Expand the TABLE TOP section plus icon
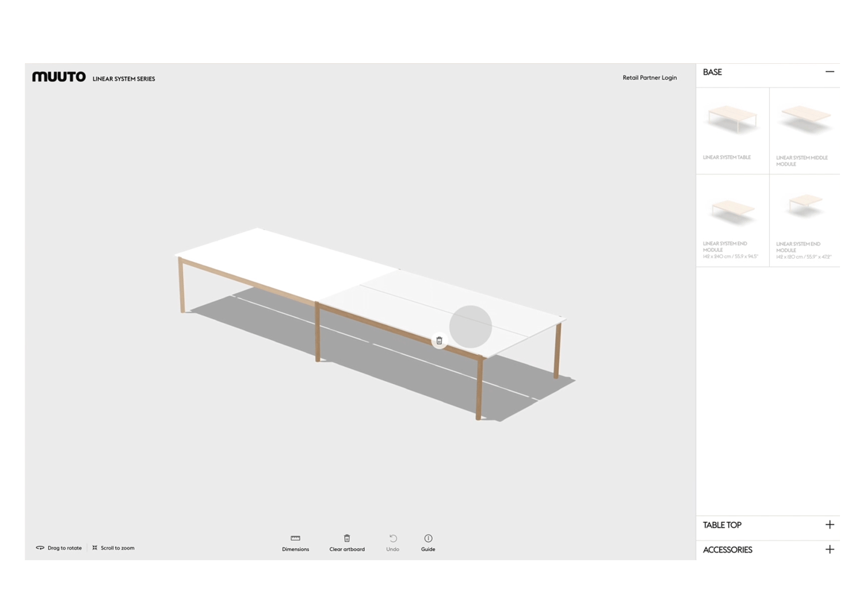The image size is (863, 616). point(830,525)
